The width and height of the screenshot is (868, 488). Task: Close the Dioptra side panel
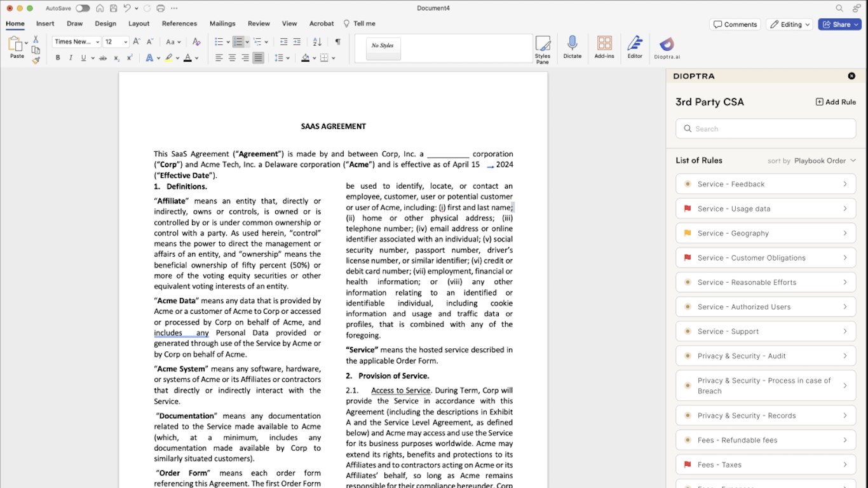851,76
